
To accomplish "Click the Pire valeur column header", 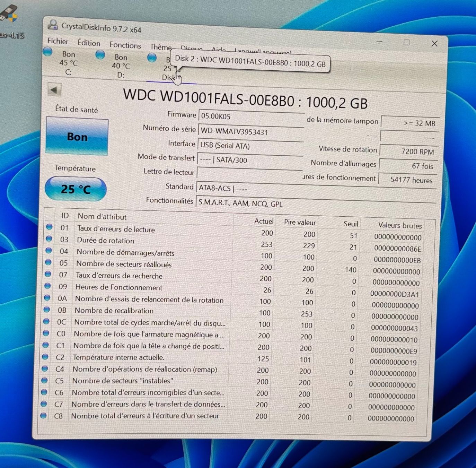I will [300, 222].
